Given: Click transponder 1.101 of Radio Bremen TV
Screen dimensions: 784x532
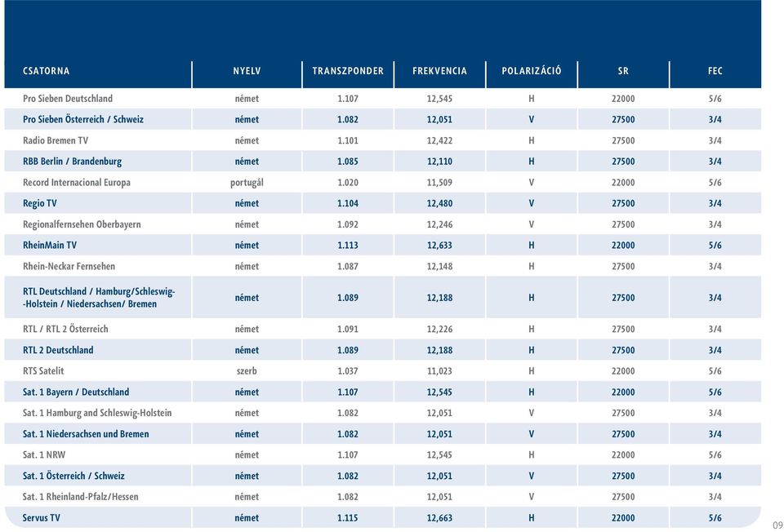Looking at the screenshot, I should tap(348, 140).
